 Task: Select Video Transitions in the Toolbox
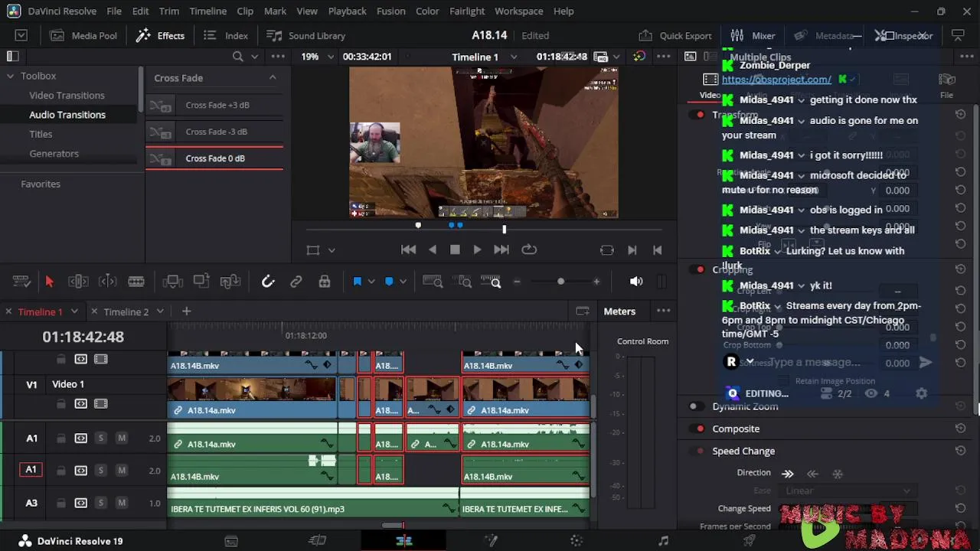point(67,95)
